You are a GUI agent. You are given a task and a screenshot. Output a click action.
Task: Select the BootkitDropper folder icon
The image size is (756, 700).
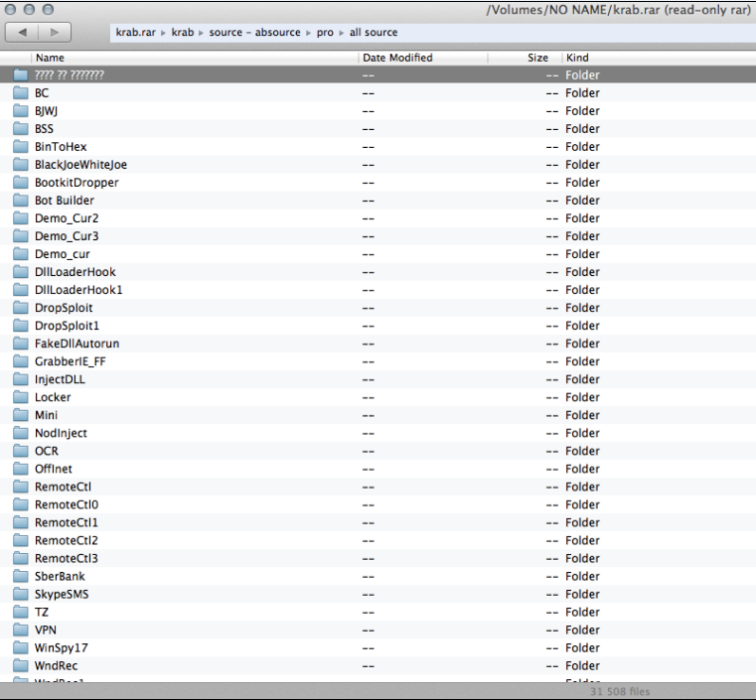pyautogui.click(x=20, y=182)
